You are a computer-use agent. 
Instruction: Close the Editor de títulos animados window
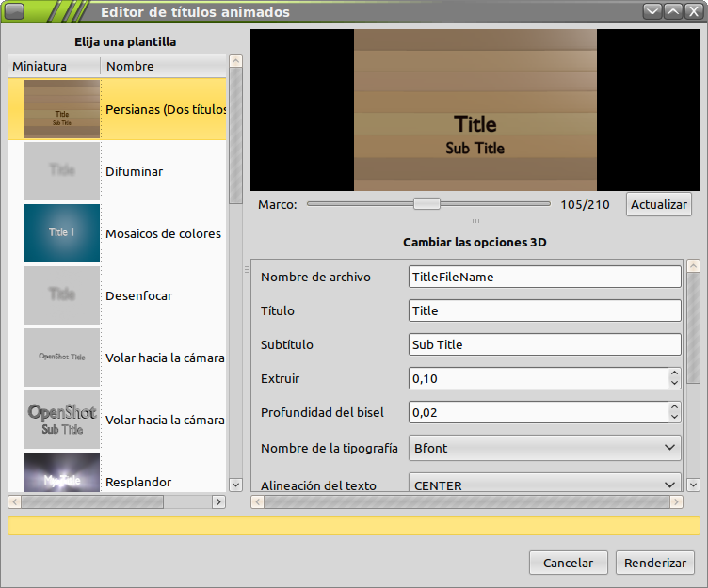[x=694, y=11]
